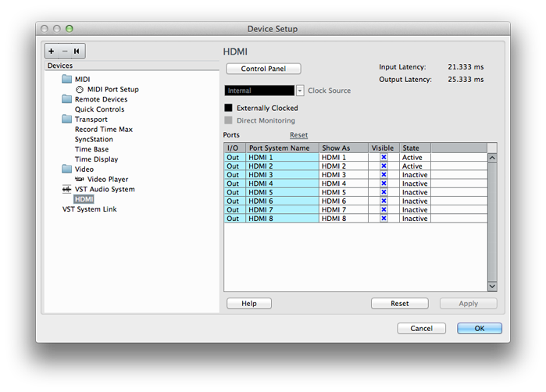This screenshot has height=392, width=546.
Task: Toggle visibility of HDMI 4 port
Action: [x=384, y=184]
